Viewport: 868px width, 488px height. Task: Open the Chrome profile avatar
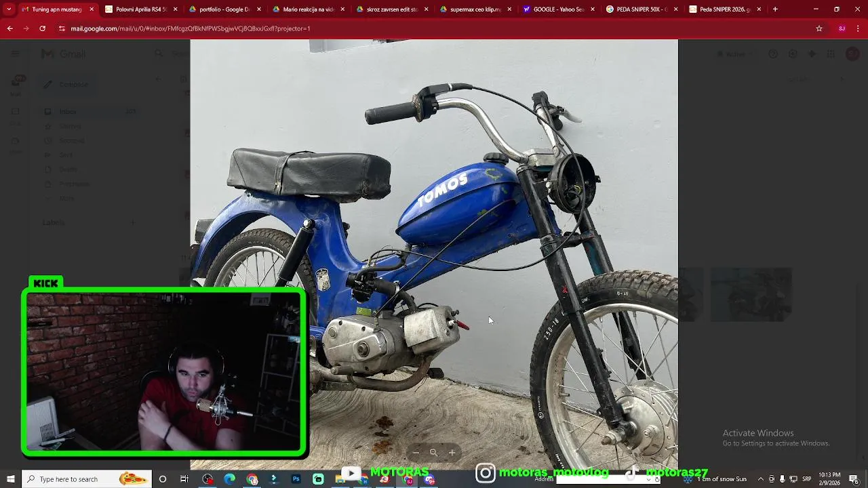842,28
